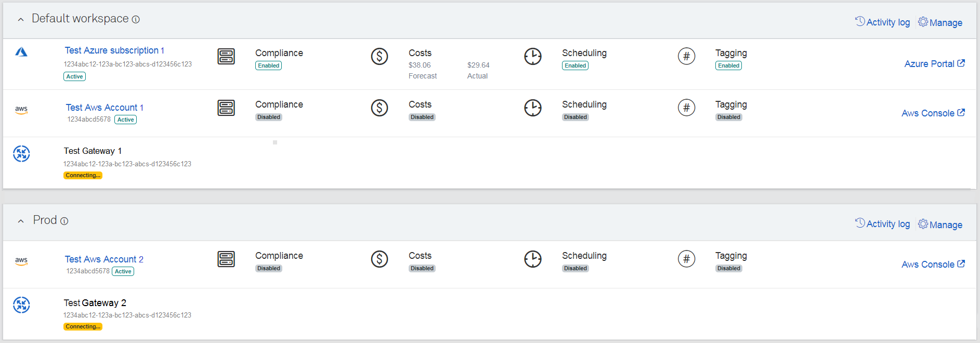
Task: Click the Compliance icon for Test Azure subscription 1
Action: (226, 56)
